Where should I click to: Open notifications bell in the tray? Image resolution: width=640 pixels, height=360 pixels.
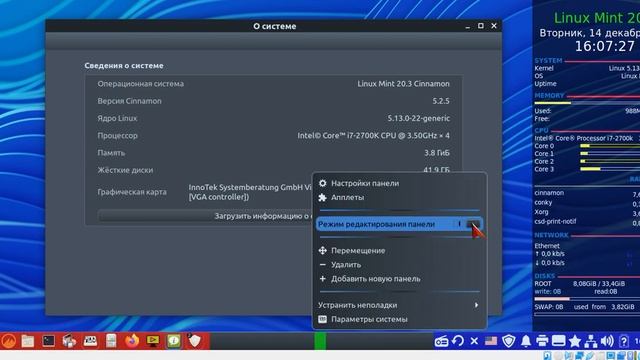click(x=526, y=341)
